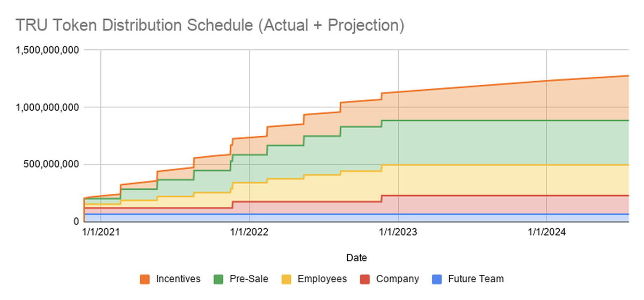644x300 pixels.
Task: Select the 1,000,000,000 y-axis label
Action: [x=47, y=107]
